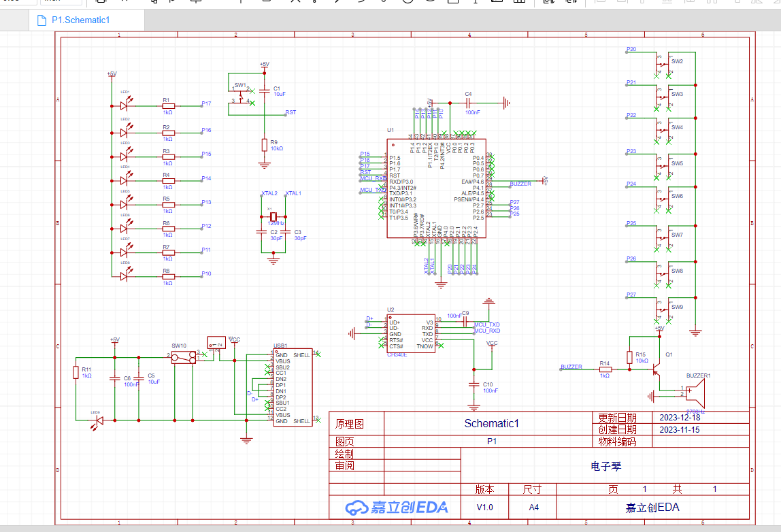The width and height of the screenshot is (781, 532).
Task: Select resistor R9 10kΩ
Action: coord(265,145)
